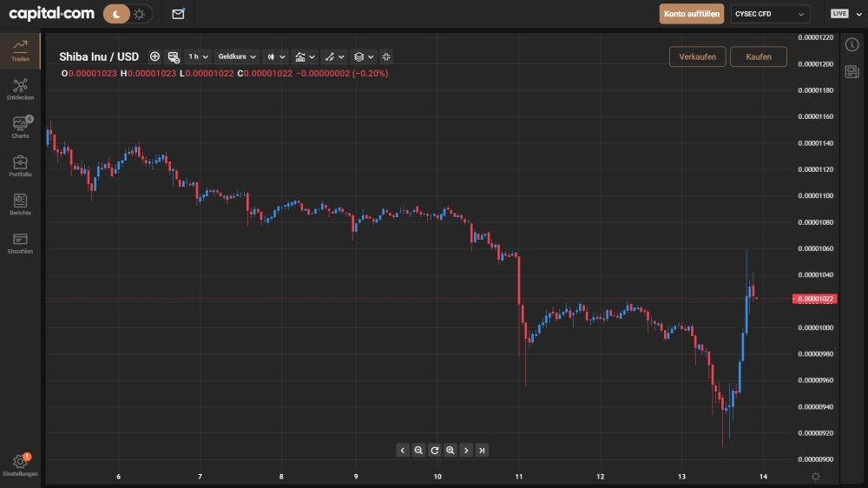
Task: Jump to the latest candle
Action: (x=482, y=450)
